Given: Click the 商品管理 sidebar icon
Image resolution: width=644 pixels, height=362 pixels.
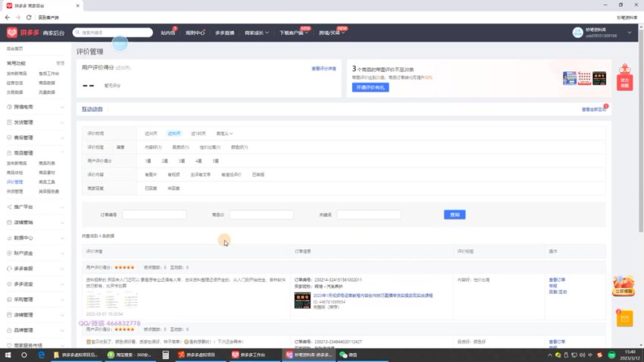Looking at the screenshot, I should (x=9, y=153).
